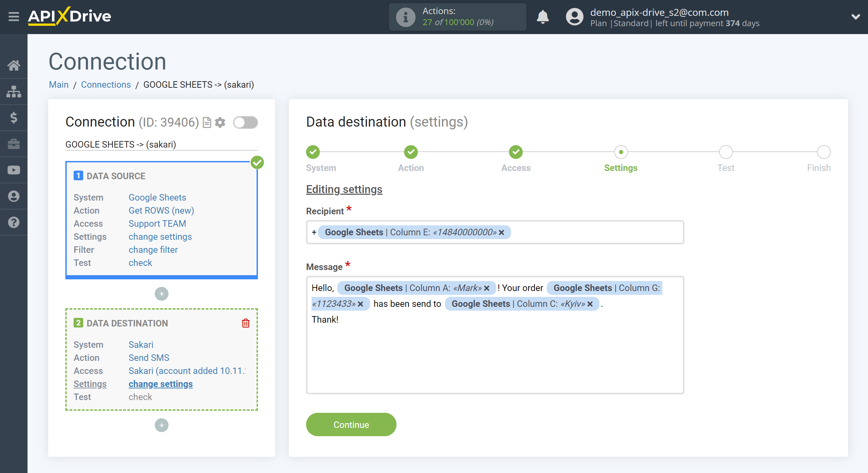
Task: Open connection settings gear icon
Action: [x=220, y=122]
